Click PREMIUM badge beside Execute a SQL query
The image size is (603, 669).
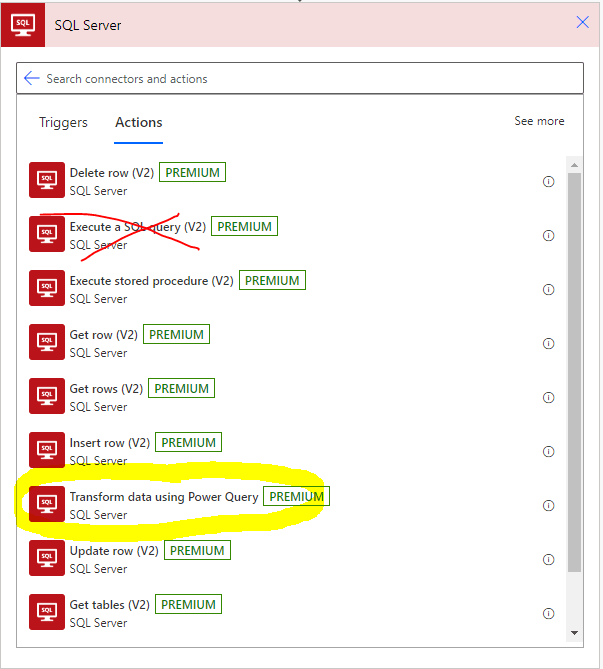tap(245, 226)
